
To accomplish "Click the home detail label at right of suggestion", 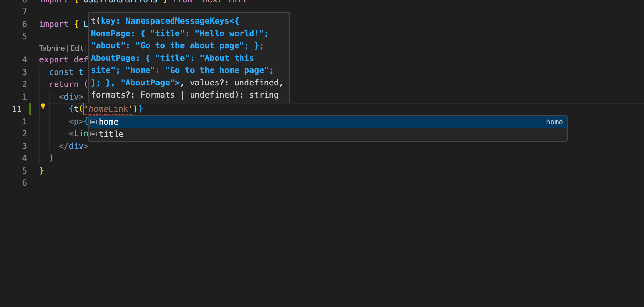I will coord(554,122).
